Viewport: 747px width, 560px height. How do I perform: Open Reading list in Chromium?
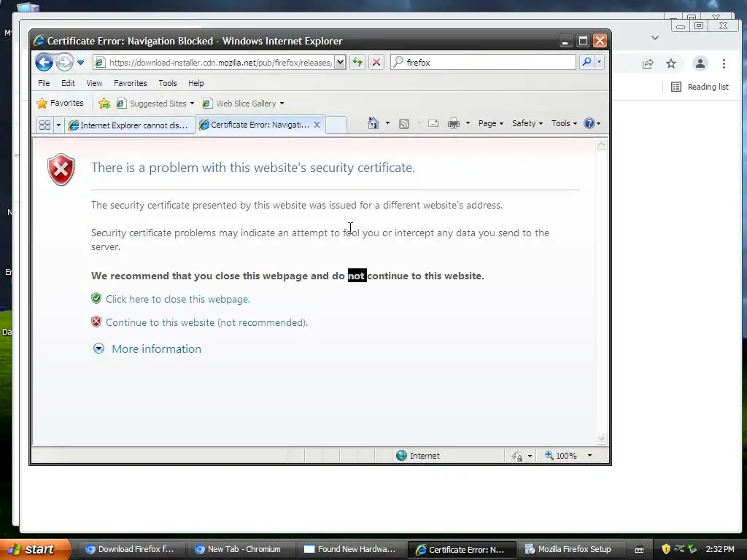(x=700, y=87)
